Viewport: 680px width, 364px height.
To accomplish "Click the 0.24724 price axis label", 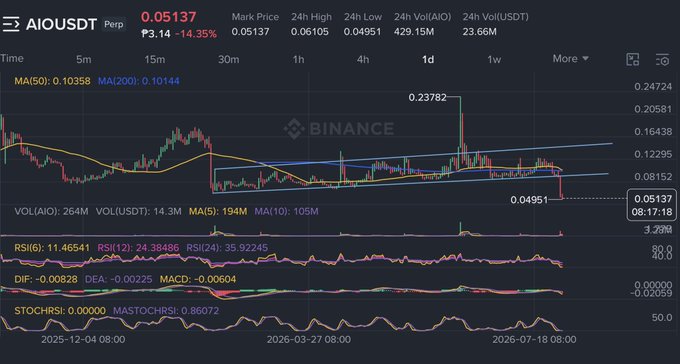I will [x=653, y=87].
